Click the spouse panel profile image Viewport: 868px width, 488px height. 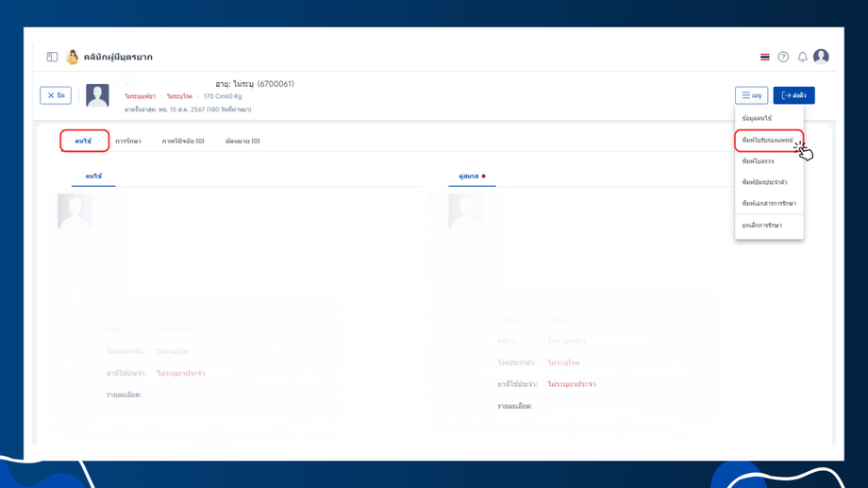[465, 211]
